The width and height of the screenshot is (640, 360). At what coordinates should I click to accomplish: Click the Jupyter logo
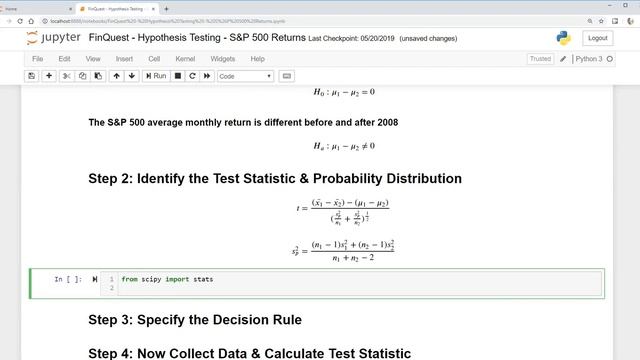[53, 38]
